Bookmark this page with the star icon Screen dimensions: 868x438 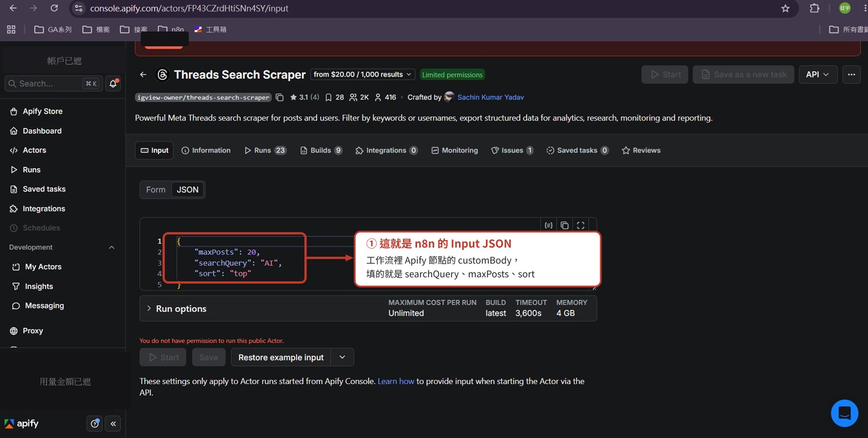pos(786,9)
